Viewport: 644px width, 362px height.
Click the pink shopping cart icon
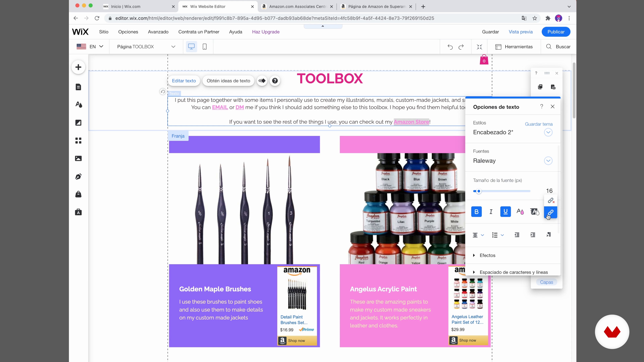pos(484,60)
